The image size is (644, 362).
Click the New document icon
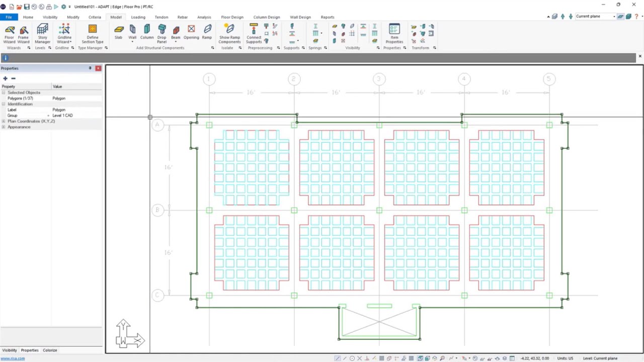coord(12,7)
